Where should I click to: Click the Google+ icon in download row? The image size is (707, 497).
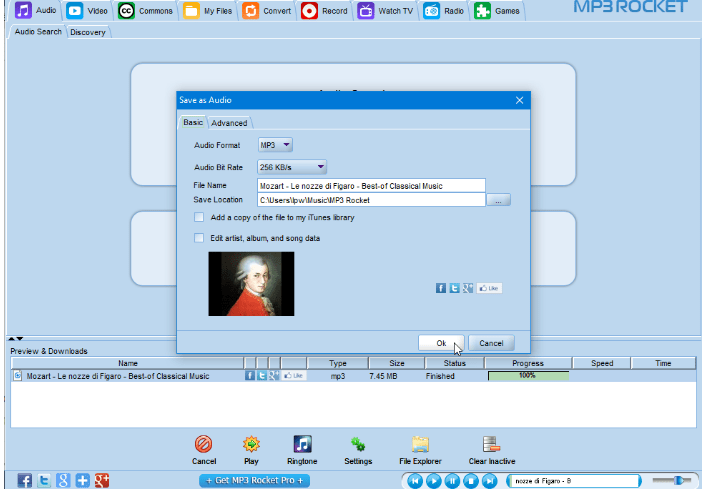pos(274,376)
